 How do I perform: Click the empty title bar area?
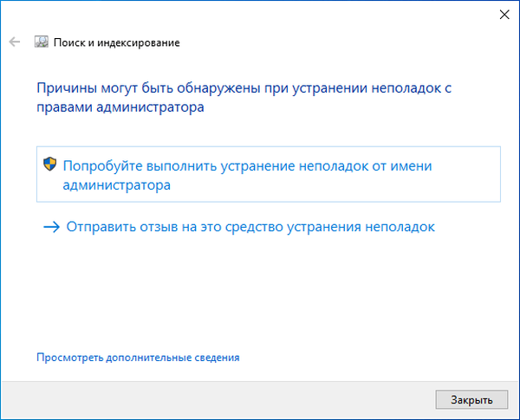[x=260, y=13]
